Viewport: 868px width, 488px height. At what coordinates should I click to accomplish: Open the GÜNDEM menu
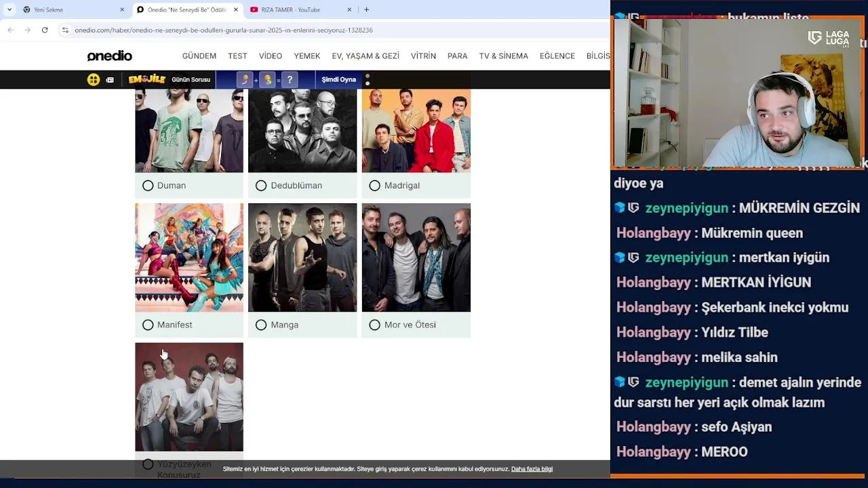(199, 56)
